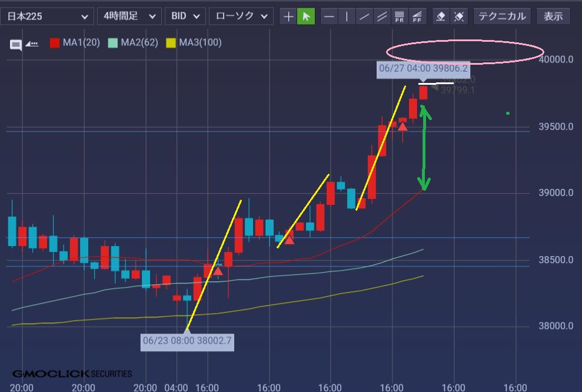Choose the vertical line drawing tool
Image resolution: width=582 pixels, height=392 pixels.
(x=347, y=16)
